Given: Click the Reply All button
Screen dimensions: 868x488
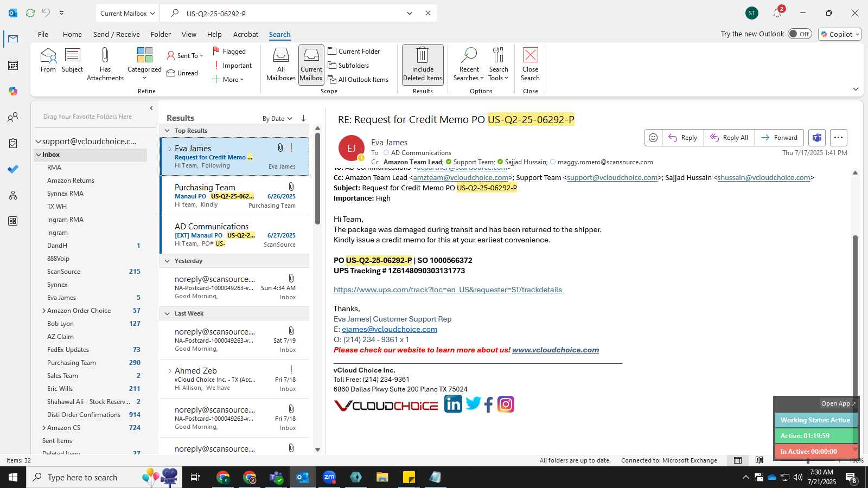Looking at the screenshot, I should tap(729, 138).
